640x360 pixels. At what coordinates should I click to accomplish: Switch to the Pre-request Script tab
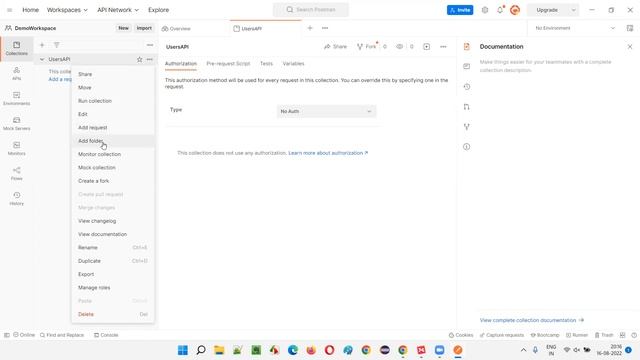[x=228, y=64]
